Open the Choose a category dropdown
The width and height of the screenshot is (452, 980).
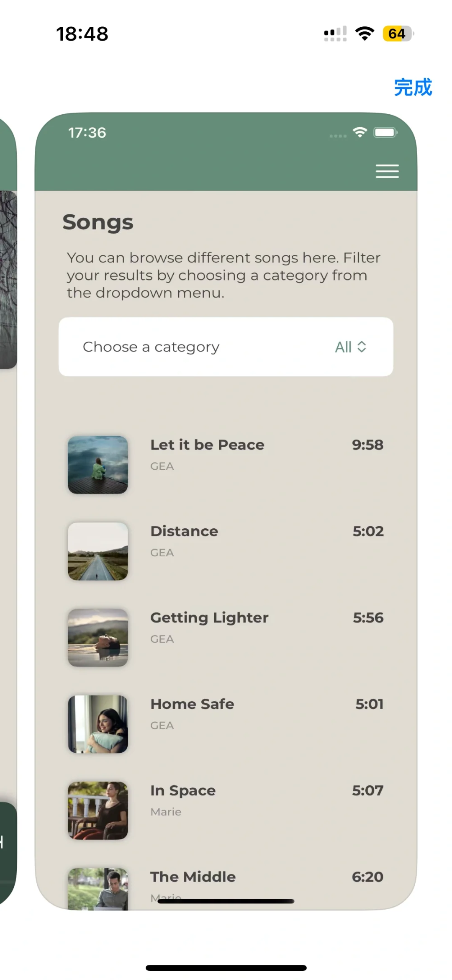226,347
